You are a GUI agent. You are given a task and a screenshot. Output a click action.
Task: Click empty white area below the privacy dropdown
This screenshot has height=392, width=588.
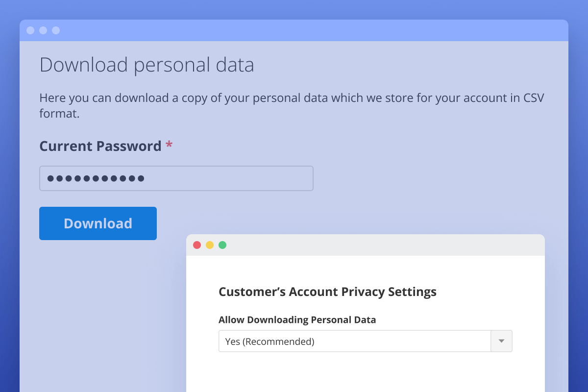click(365, 372)
